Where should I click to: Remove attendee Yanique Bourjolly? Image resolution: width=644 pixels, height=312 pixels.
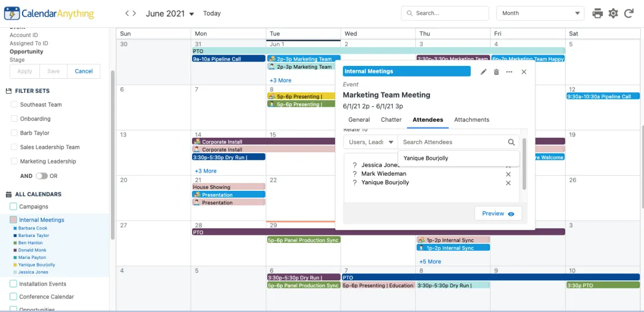click(508, 183)
